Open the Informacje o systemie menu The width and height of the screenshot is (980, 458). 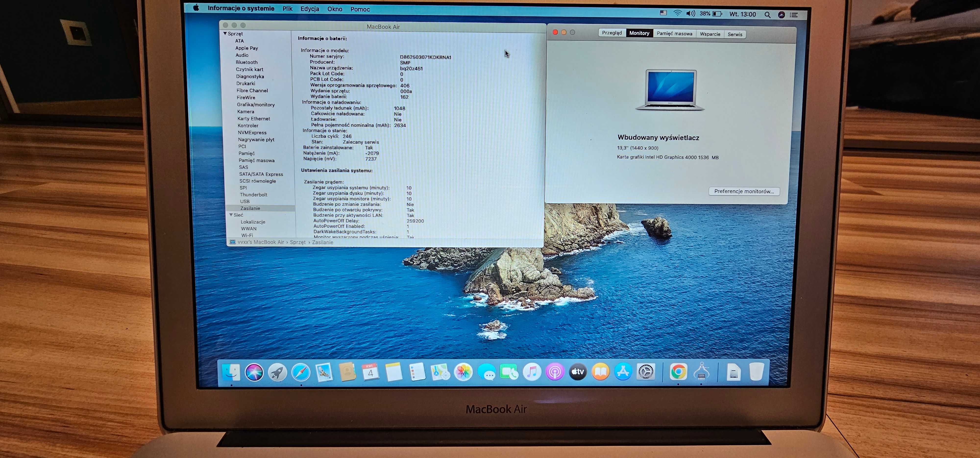pos(241,8)
